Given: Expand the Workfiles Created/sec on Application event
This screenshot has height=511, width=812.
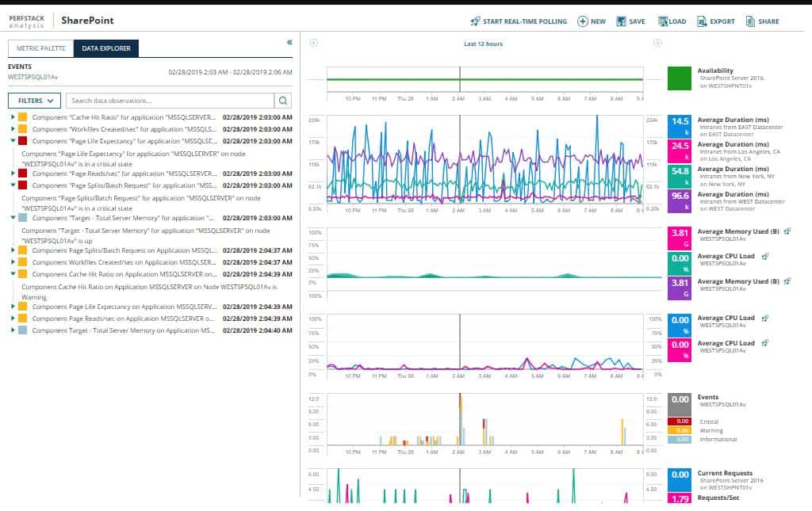Looking at the screenshot, I should click(x=13, y=261).
